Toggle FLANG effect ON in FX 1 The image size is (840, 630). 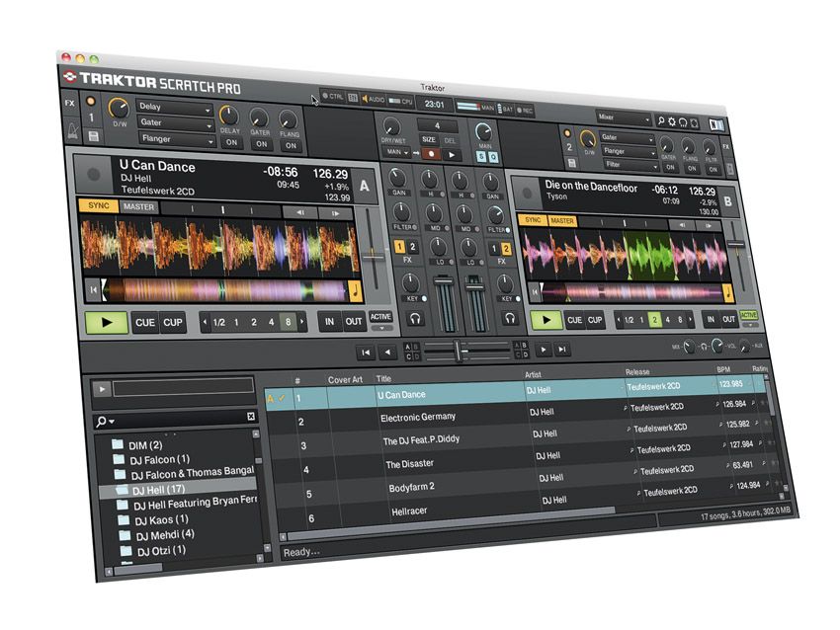click(x=291, y=145)
